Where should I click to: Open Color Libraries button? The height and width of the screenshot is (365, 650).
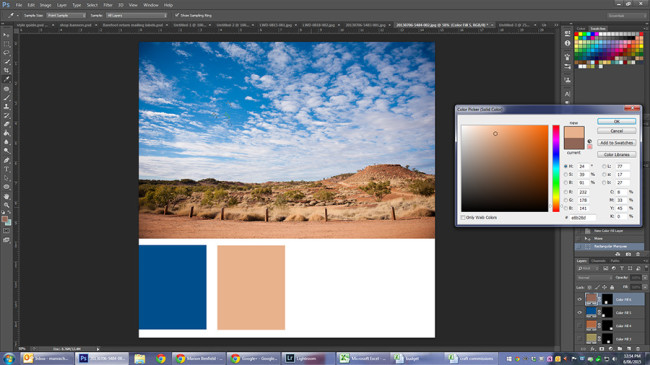616,155
